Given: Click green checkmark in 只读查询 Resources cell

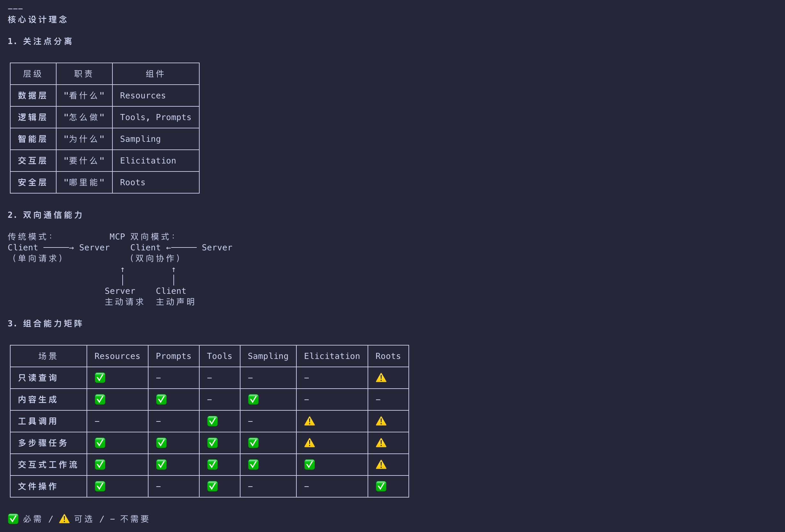Looking at the screenshot, I should tap(100, 378).
